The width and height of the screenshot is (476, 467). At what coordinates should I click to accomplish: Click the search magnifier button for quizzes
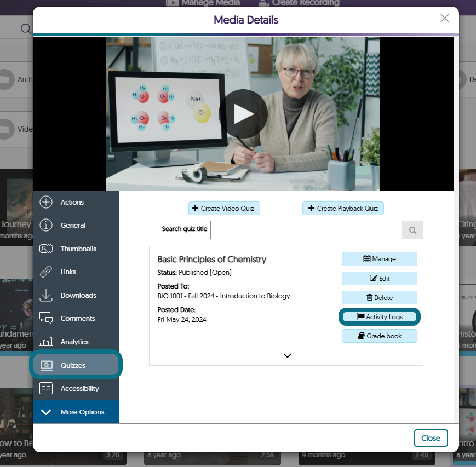point(412,230)
